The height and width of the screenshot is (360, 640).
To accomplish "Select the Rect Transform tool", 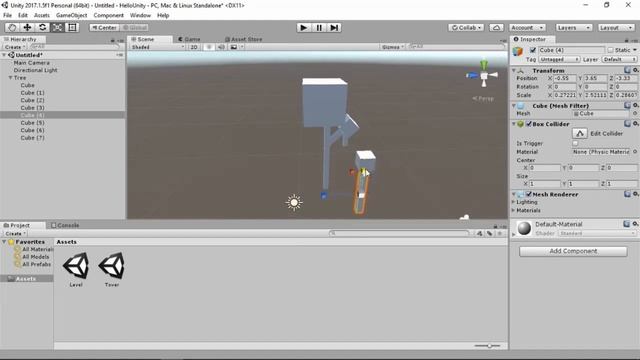I will click(x=72, y=27).
